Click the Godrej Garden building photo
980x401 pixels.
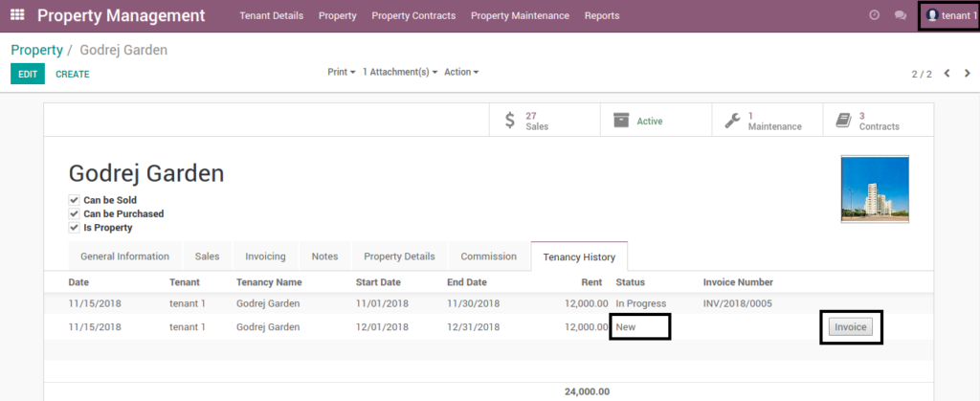coord(875,189)
